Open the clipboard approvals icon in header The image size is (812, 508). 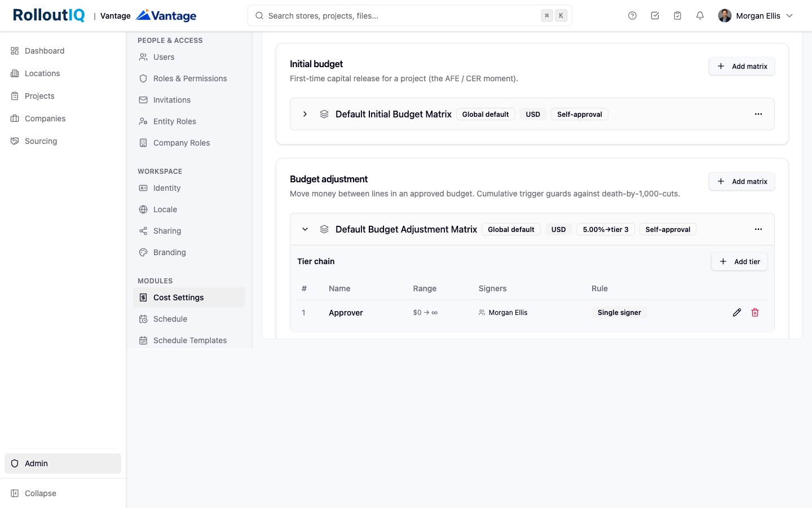677,16
